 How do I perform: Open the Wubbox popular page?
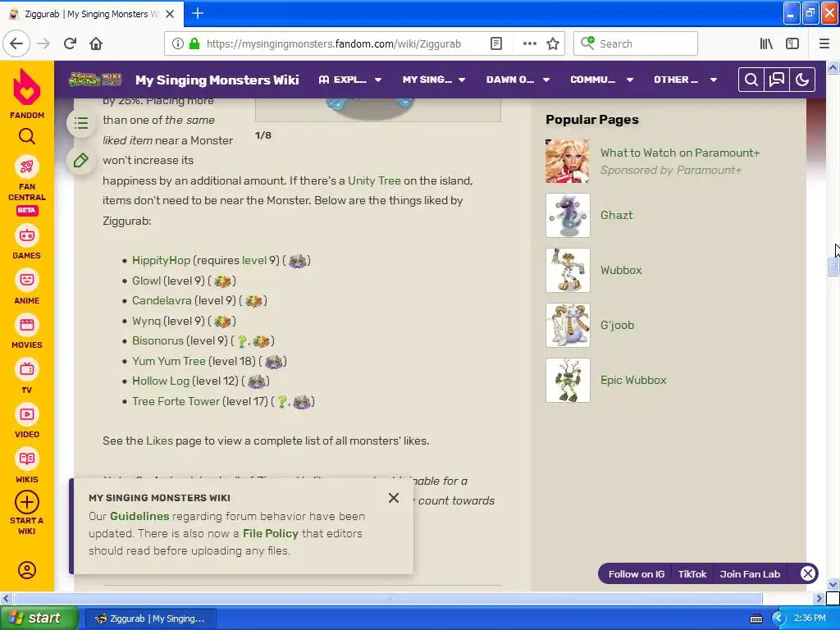point(621,270)
